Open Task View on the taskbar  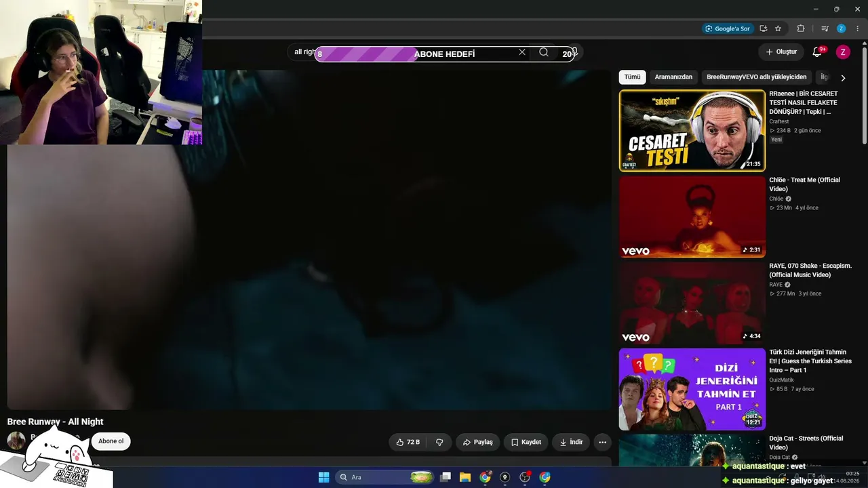point(446,477)
